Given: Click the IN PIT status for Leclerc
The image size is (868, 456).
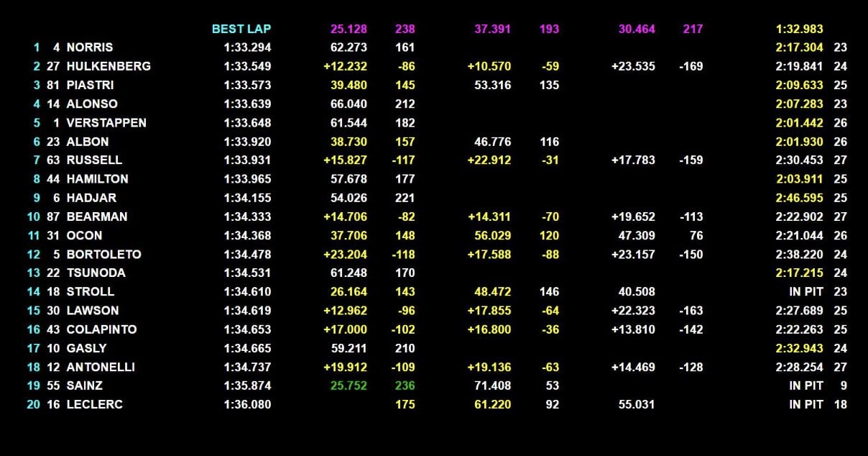Looking at the screenshot, I should (805, 404).
